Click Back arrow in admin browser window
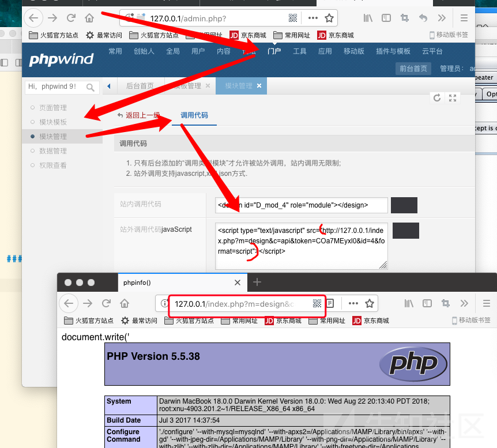 (x=33, y=18)
